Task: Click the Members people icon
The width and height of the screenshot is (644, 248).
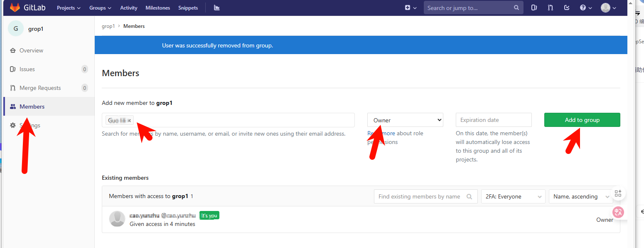Action: pyautogui.click(x=13, y=107)
